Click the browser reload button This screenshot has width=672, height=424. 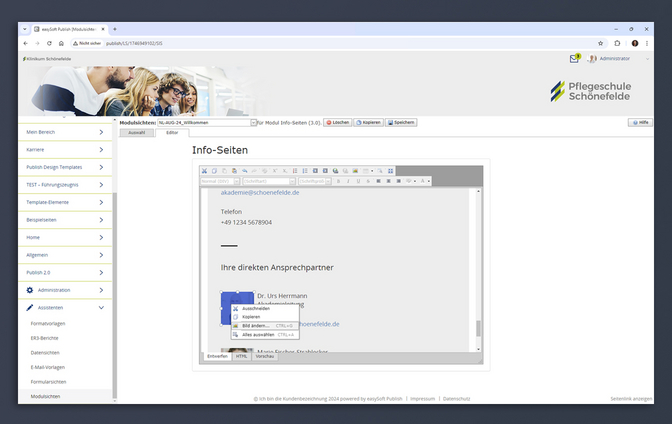pyautogui.click(x=49, y=43)
